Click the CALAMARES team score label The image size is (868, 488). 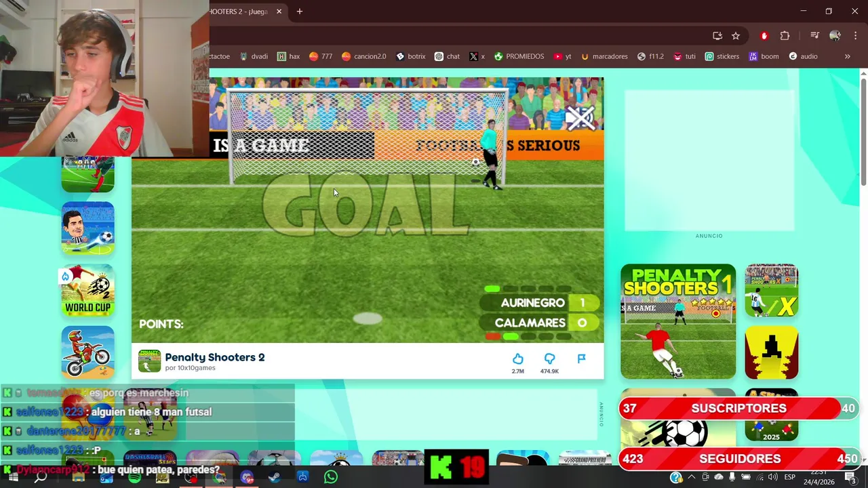coord(530,323)
